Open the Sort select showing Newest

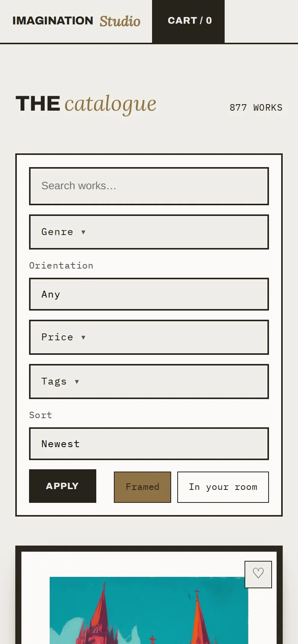click(x=149, y=444)
